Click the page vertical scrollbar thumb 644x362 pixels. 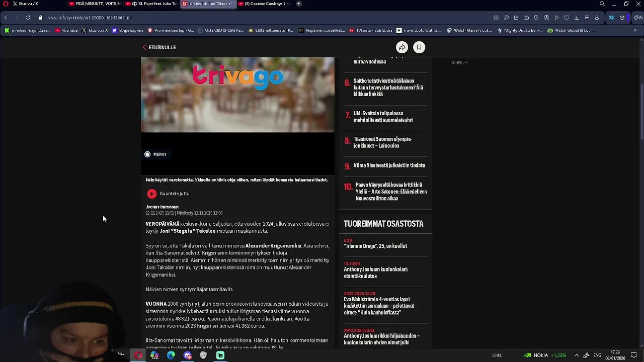coord(641,112)
